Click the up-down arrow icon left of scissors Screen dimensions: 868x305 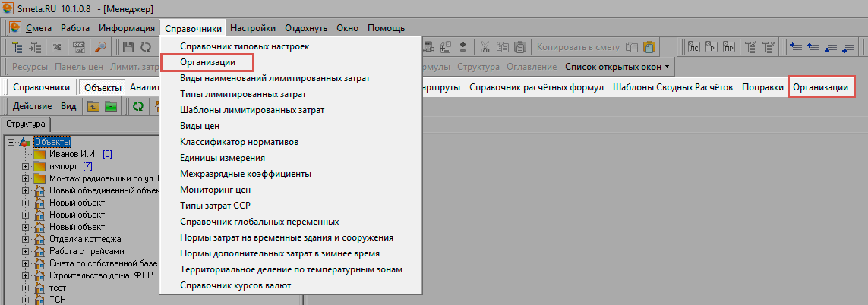[462, 48]
